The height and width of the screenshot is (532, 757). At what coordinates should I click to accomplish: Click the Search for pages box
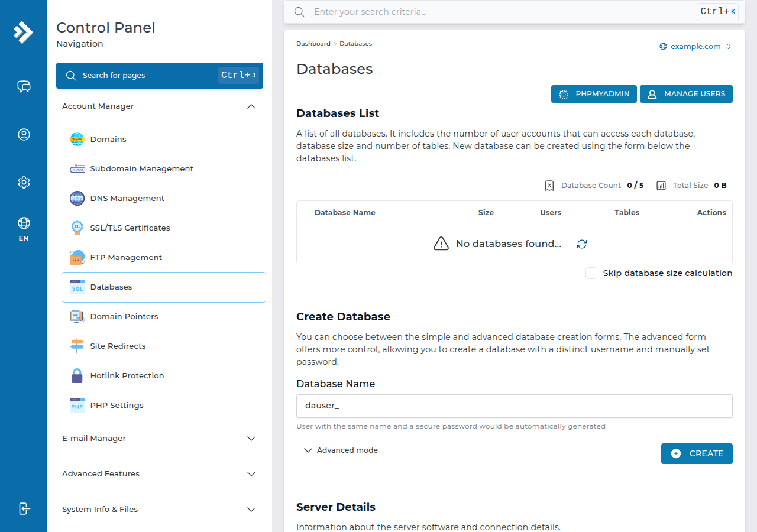click(160, 76)
